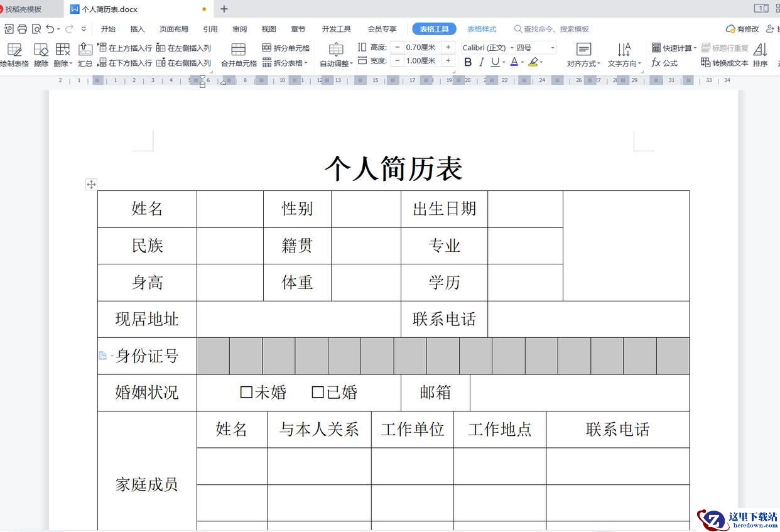Check the 未婚 checkbox

point(246,393)
